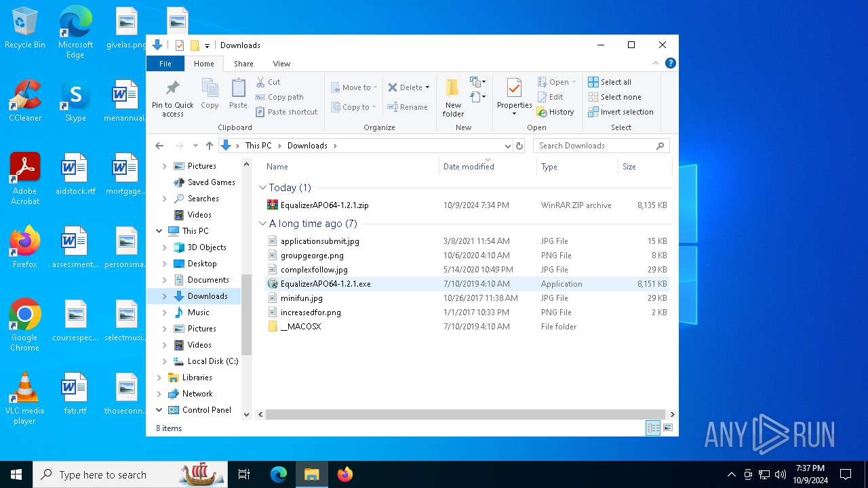Collapse the Today group
The image size is (868, 488).
pos(262,188)
